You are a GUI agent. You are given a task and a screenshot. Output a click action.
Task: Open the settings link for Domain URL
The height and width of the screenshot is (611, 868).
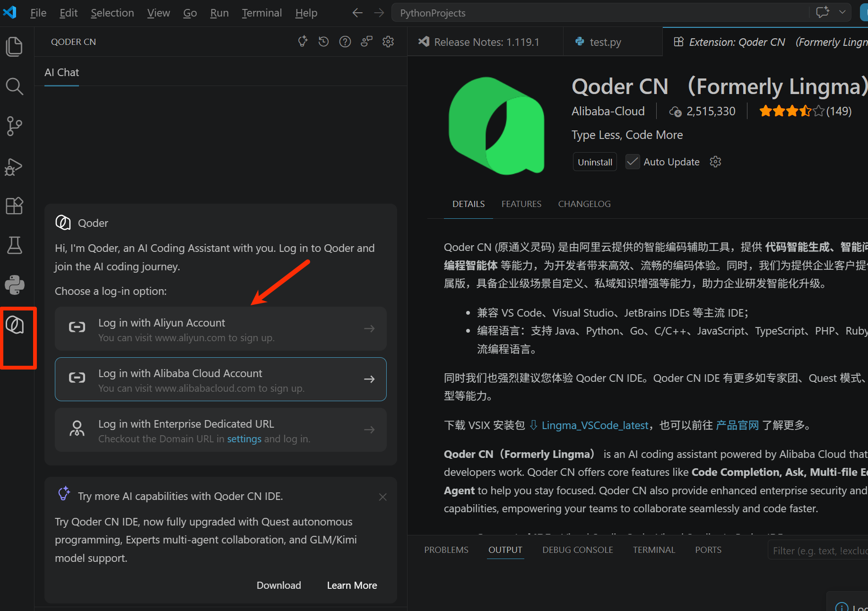pyautogui.click(x=244, y=439)
